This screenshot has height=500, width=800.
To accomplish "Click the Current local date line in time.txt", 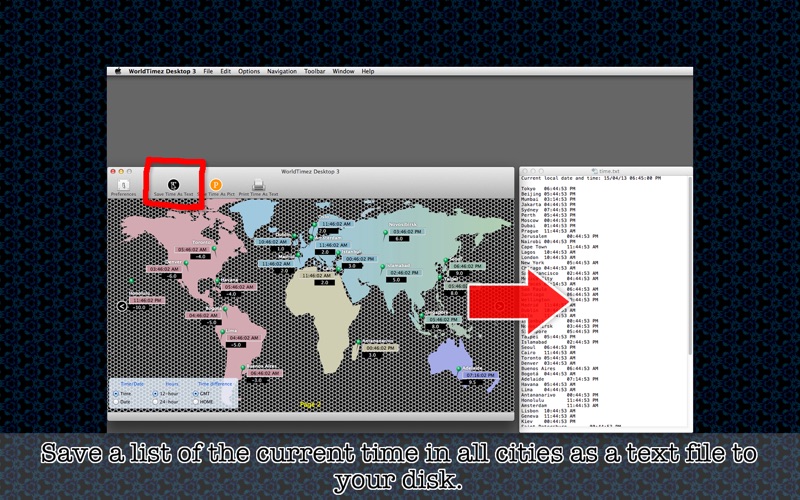I will [590, 178].
